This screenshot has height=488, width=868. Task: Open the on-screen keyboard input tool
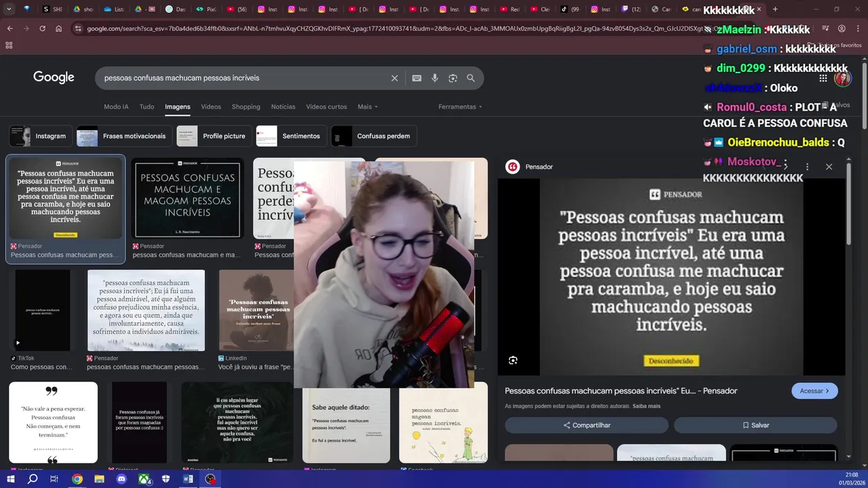point(417,78)
